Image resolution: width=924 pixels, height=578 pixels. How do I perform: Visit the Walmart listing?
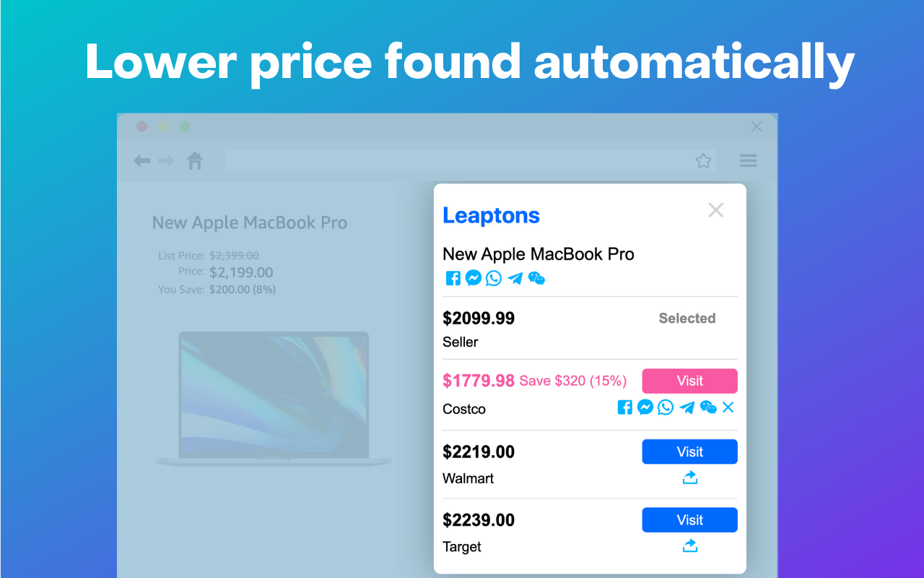tap(689, 452)
